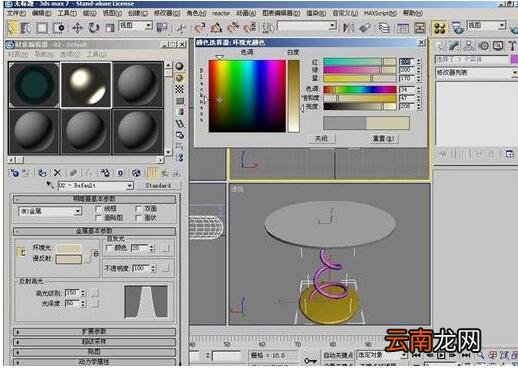Click the 环境光 ambient color swatch

(69, 248)
